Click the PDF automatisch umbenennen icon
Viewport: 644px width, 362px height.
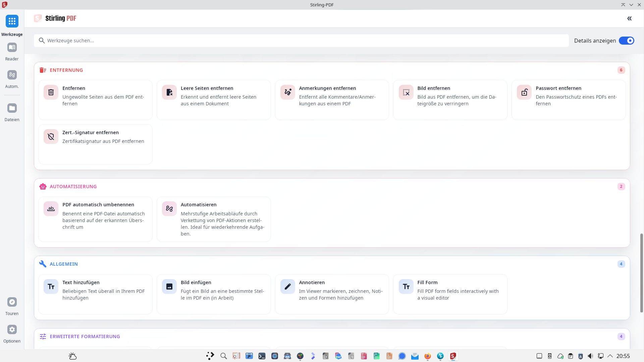click(51, 209)
